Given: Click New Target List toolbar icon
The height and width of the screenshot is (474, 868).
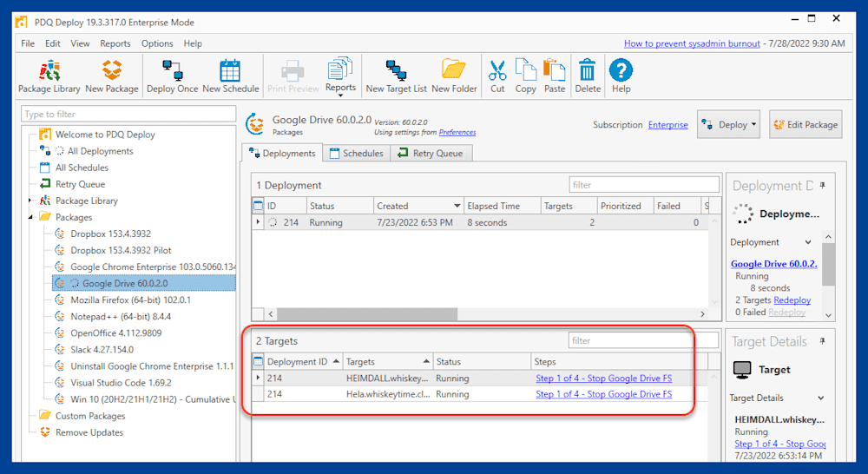Looking at the screenshot, I should (x=397, y=76).
